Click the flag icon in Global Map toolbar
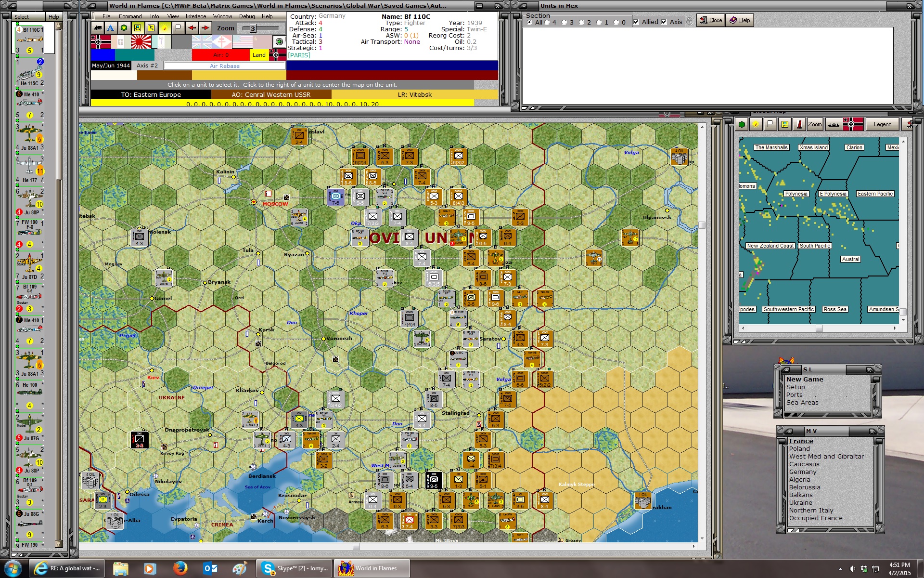This screenshot has height=578, width=924. click(x=770, y=124)
